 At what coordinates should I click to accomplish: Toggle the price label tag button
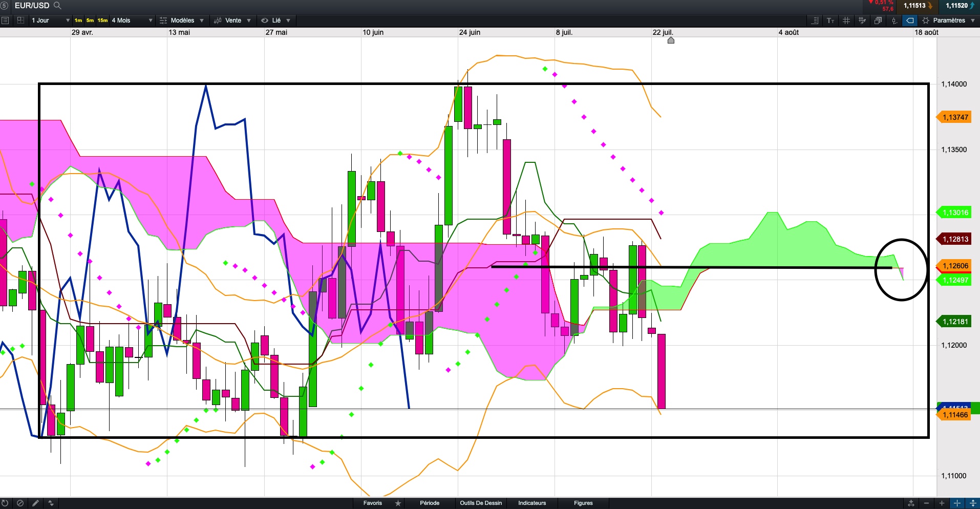click(910, 20)
